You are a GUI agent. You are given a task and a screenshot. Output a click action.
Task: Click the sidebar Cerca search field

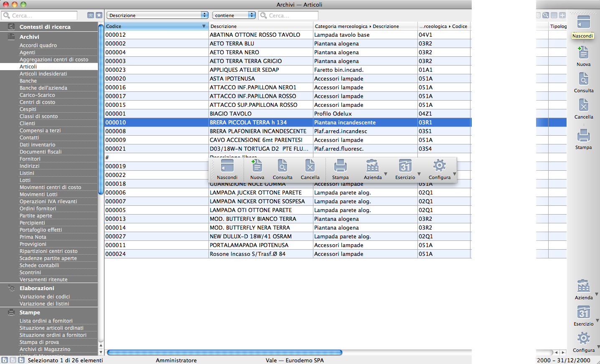click(x=40, y=15)
